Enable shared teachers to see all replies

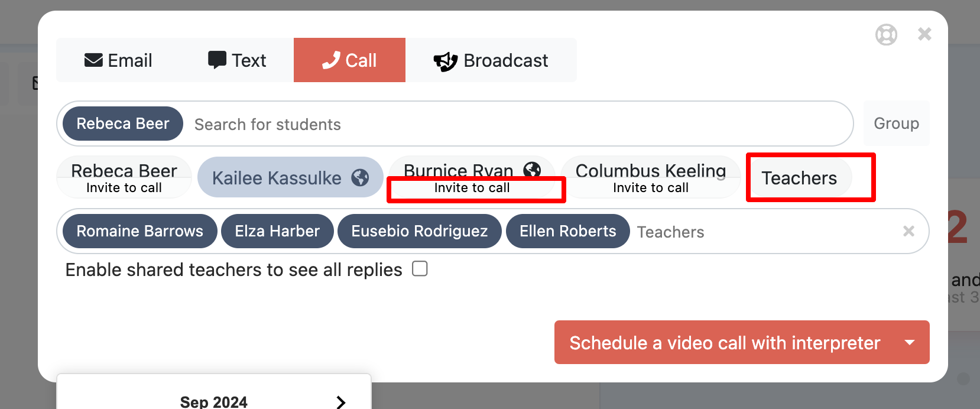point(420,269)
